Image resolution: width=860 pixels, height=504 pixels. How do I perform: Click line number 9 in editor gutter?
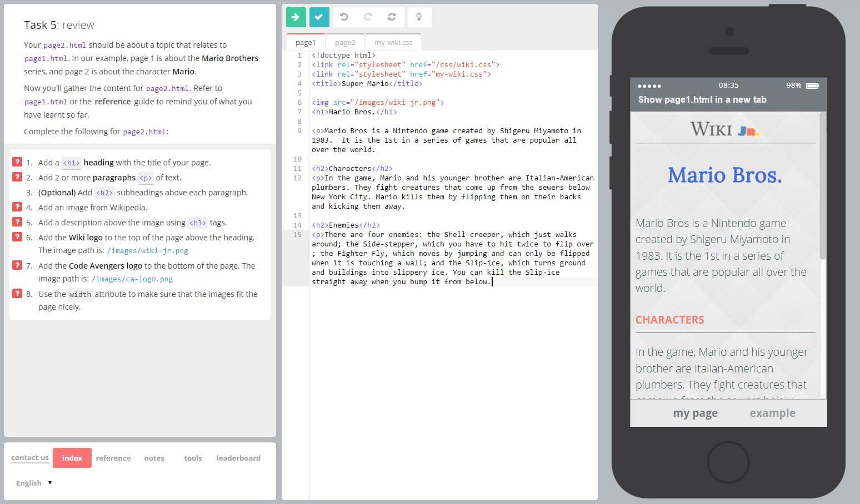(x=299, y=130)
